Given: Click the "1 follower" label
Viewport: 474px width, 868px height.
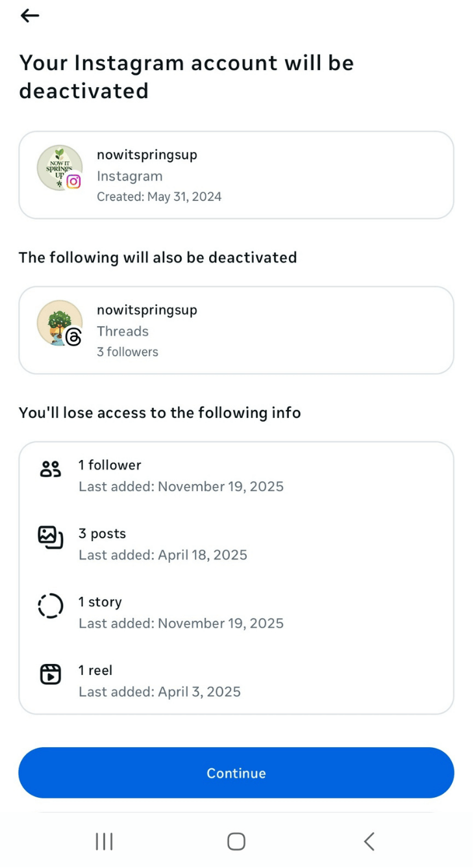Looking at the screenshot, I should click(x=110, y=465).
